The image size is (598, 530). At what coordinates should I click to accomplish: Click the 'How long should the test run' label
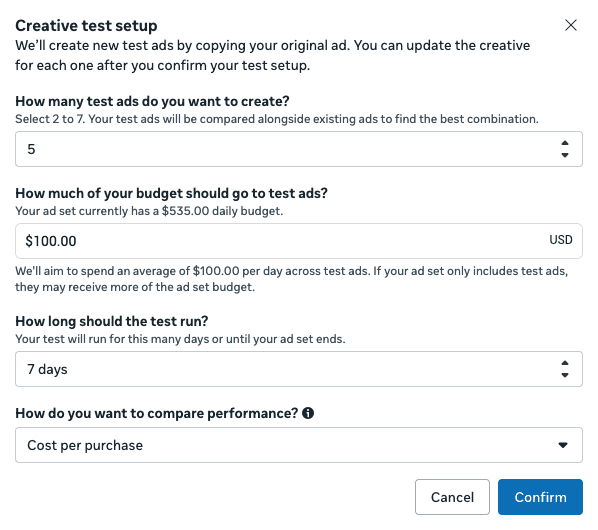(112, 321)
